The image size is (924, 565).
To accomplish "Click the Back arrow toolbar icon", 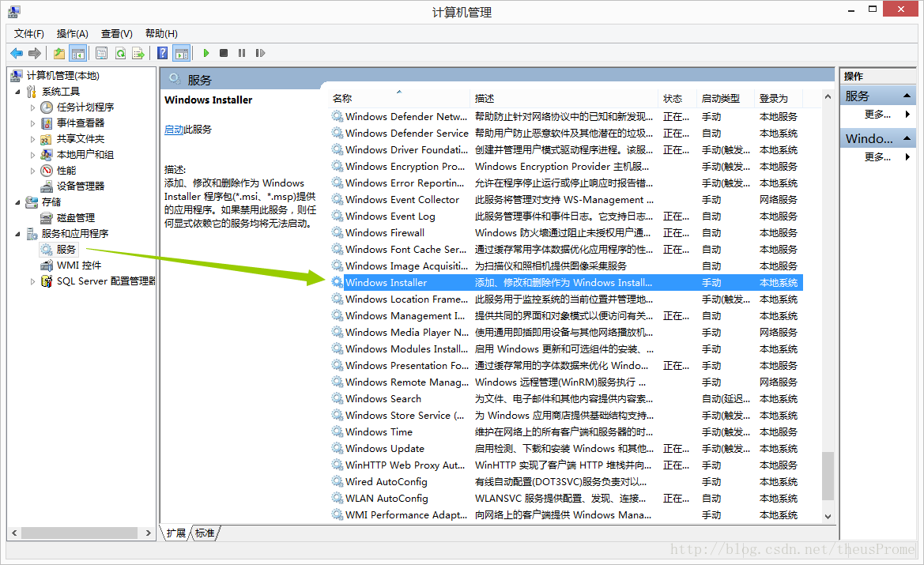I will coord(17,53).
